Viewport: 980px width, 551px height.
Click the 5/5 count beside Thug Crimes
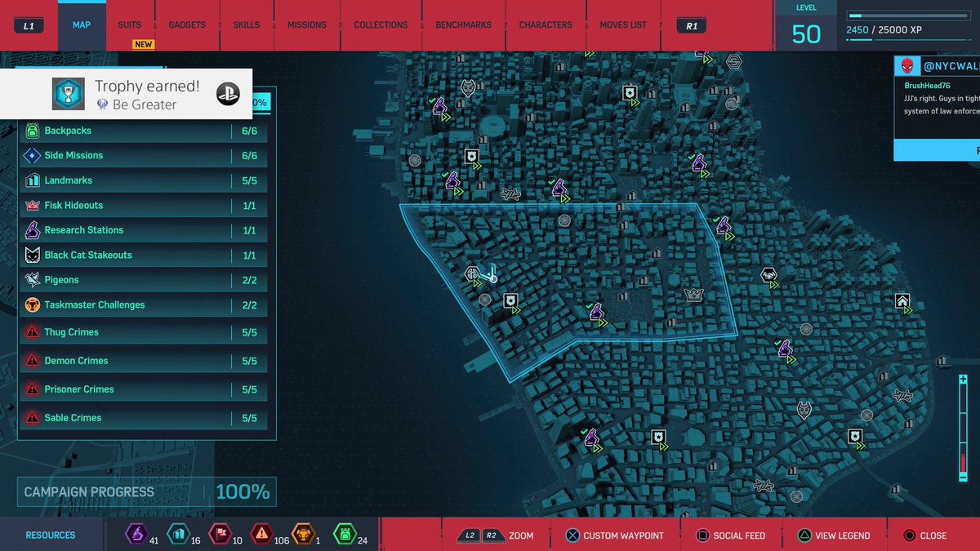coord(250,332)
